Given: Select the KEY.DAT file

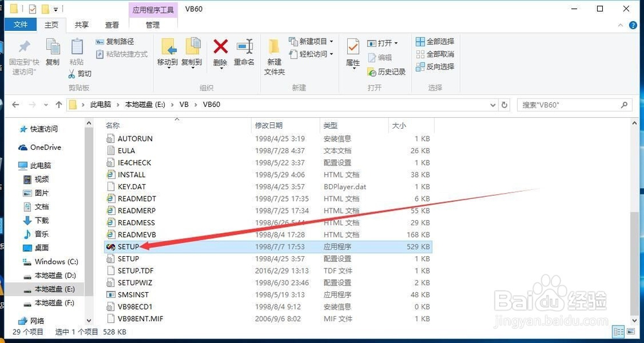Looking at the screenshot, I should pos(268,187).
